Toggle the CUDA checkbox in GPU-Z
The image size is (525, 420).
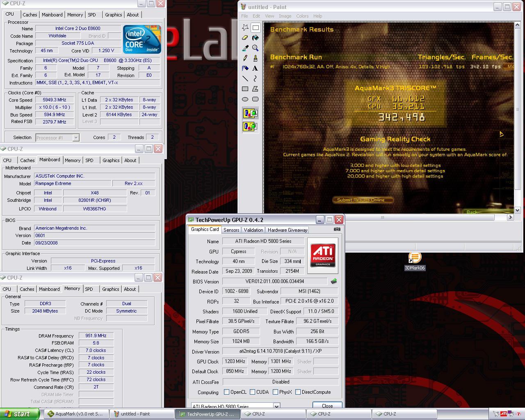[x=252, y=392]
